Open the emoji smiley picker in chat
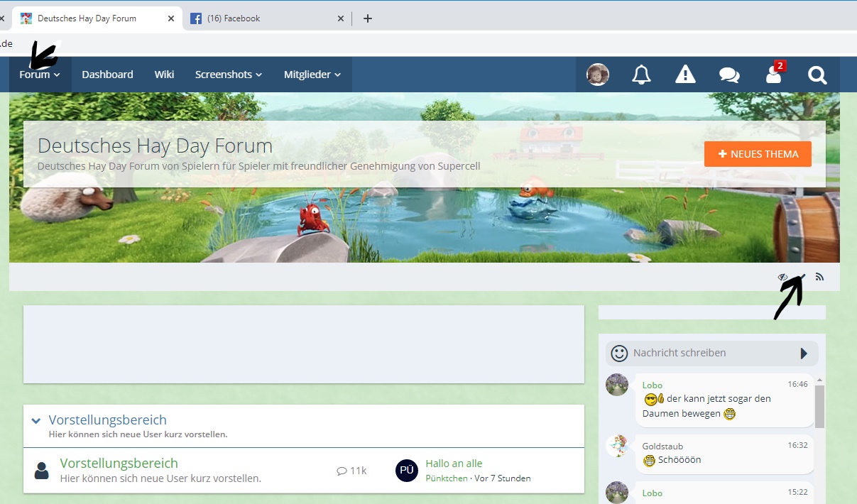 [620, 353]
